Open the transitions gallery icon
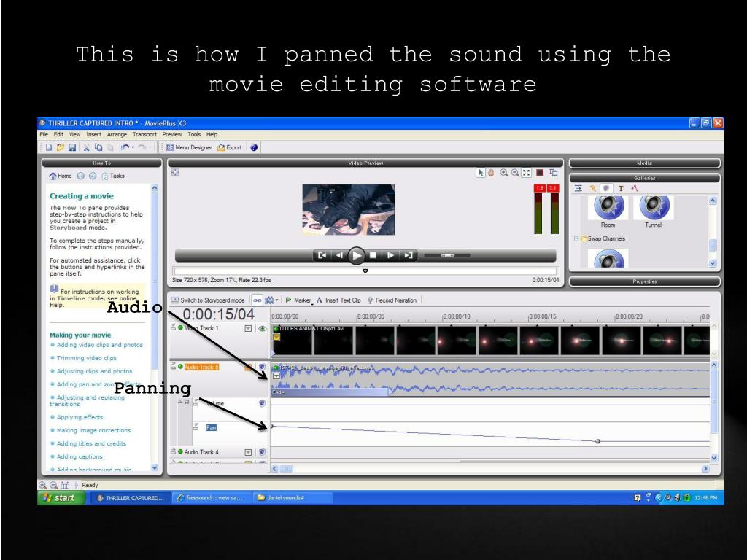The image size is (747, 560). click(x=578, y=189)
